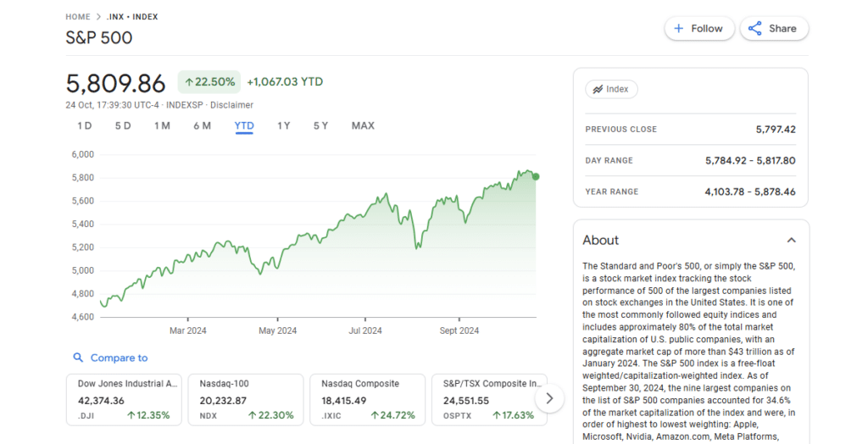Show more comparison indices with the right arrow

pyautogui.click(x=549, y=398)
